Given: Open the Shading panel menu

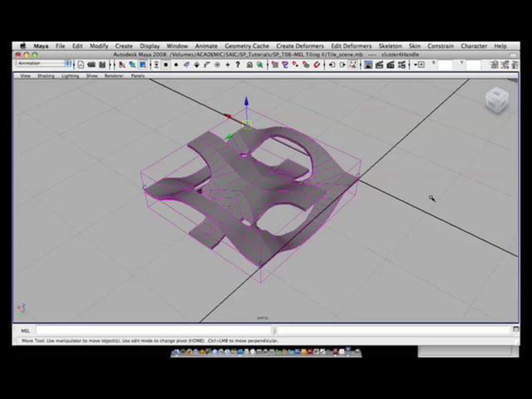Looking at the screenshot, I should click(46, 76).
